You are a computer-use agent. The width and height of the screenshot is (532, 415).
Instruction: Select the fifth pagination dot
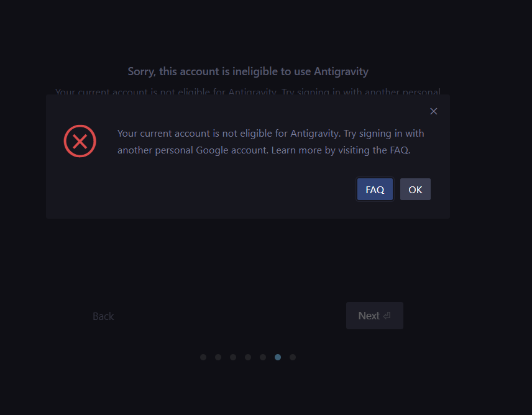click(x=263, y=357)
